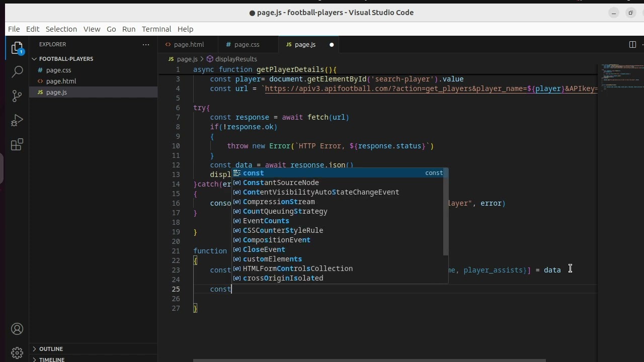Open the Explorer view in activity bar
644x362 pixels.
point(17,48)
